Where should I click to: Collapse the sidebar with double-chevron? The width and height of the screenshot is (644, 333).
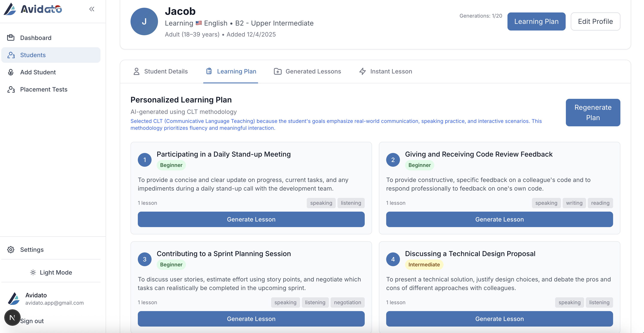(92, 9)
